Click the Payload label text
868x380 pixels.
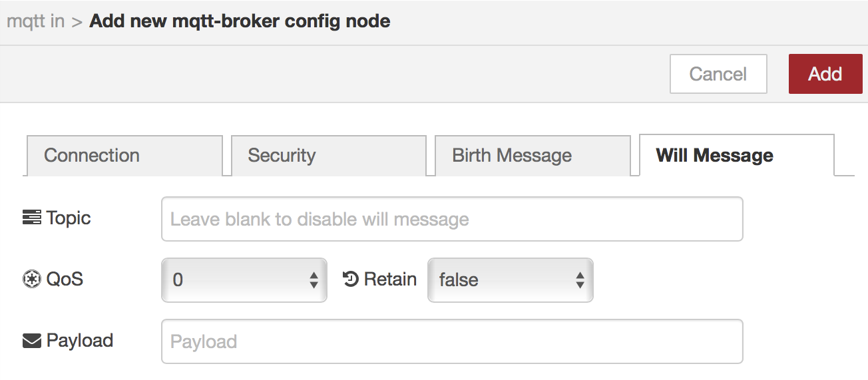pyautogui.click(x=80, y=341)
